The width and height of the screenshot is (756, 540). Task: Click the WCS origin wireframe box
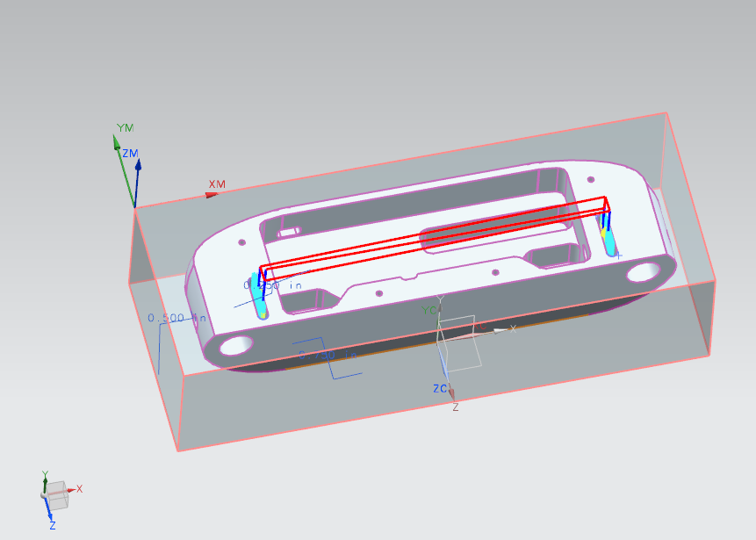(x=457, y=342)
